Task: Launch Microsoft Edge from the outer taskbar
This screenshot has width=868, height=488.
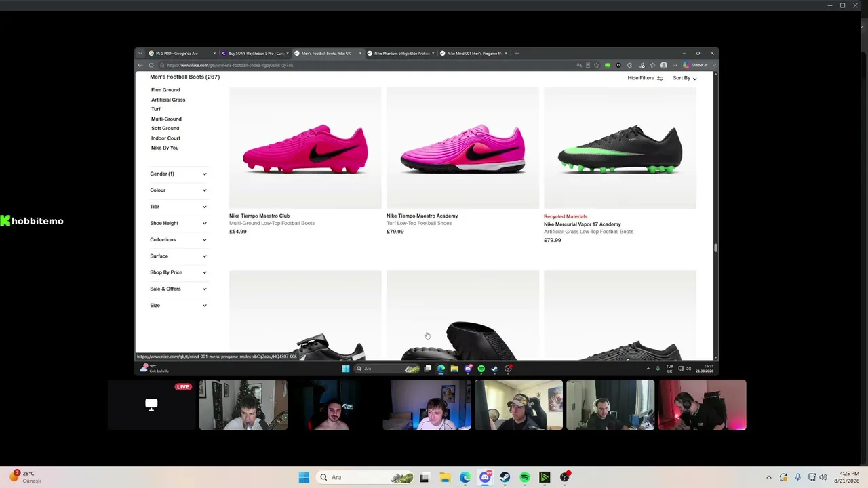Action: click(x=465, y=477)
